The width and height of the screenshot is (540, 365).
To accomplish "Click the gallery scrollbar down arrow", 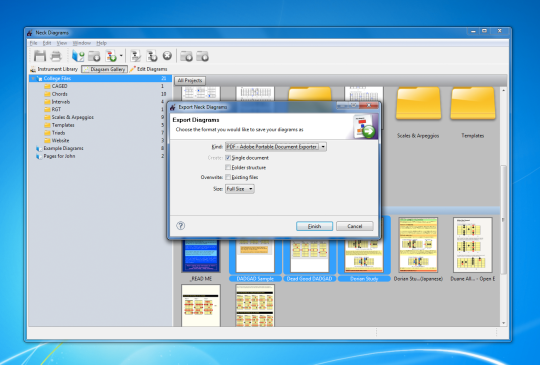I will [x=503, y=323].
